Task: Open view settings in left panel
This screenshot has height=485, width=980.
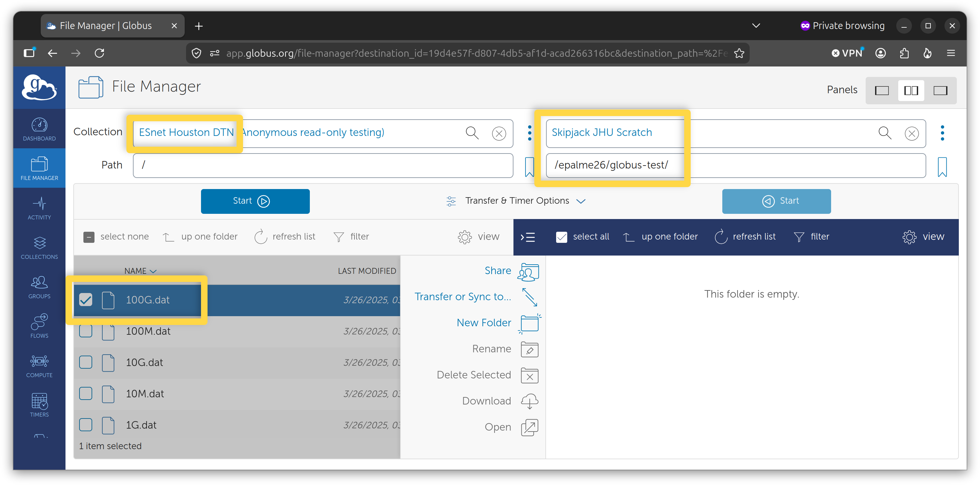Action: coord(478,237)
